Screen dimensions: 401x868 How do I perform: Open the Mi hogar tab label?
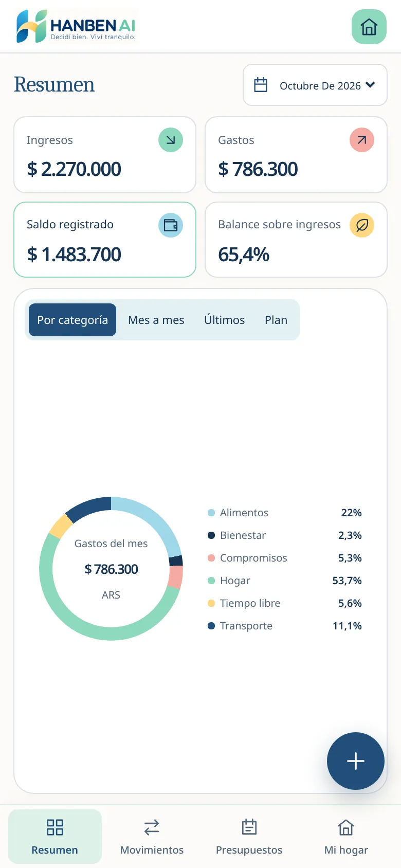click(346, 850)
